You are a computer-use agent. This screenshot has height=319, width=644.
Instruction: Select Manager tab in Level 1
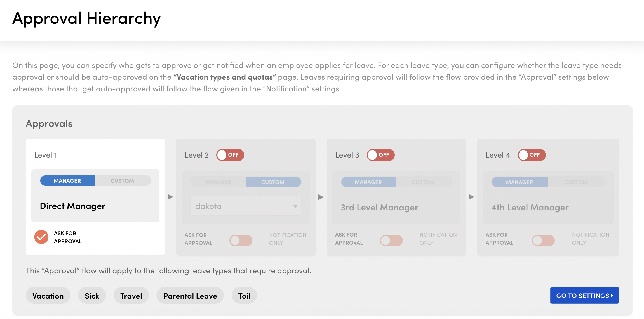(68, 181)
